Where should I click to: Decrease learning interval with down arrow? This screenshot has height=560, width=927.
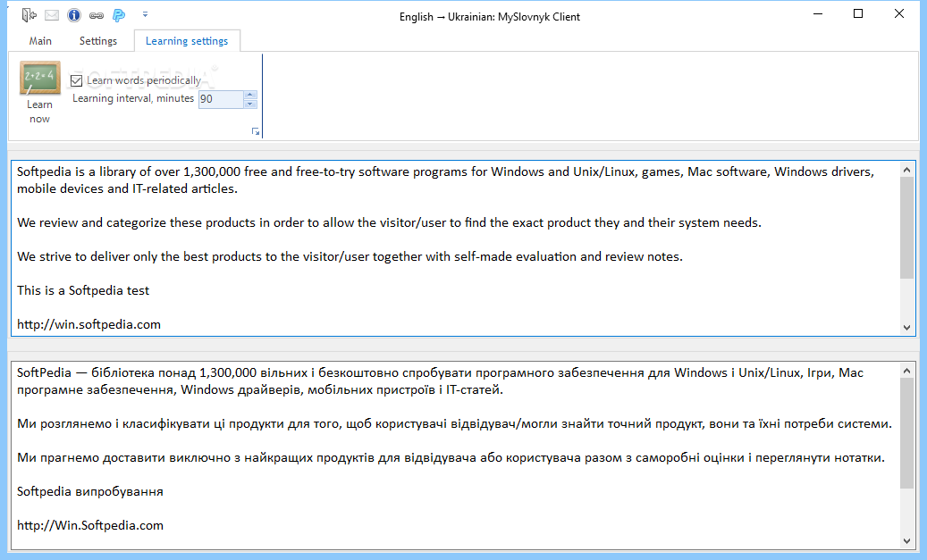coord(250,104)
